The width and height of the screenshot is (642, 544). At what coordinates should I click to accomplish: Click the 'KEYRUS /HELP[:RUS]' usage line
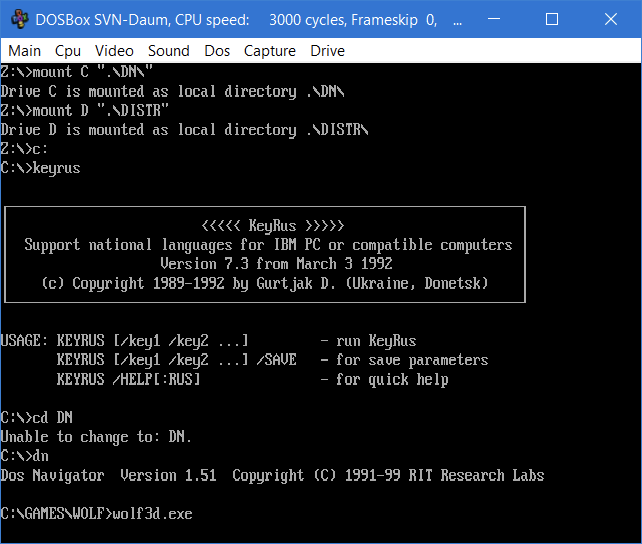pyautogui.click(x=129, y=379)
